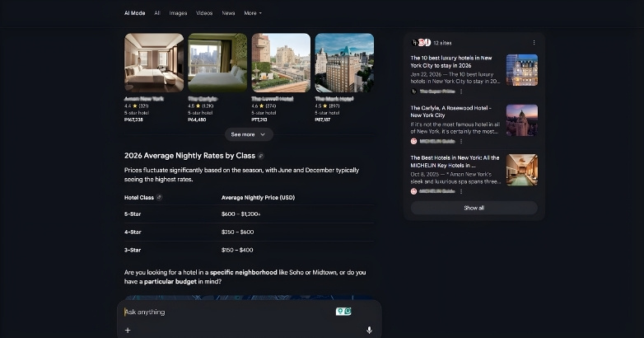Screen dimensions: 644x338
Task: Click MICHELIN favicon under Best Hotels in New York result
Action: [x=413, y=191]
